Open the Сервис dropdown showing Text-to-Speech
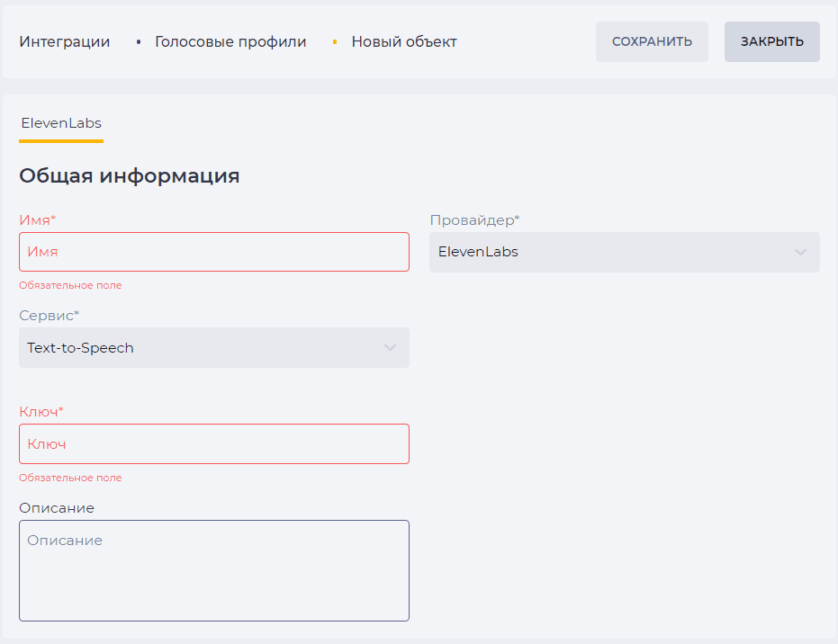 214,347
